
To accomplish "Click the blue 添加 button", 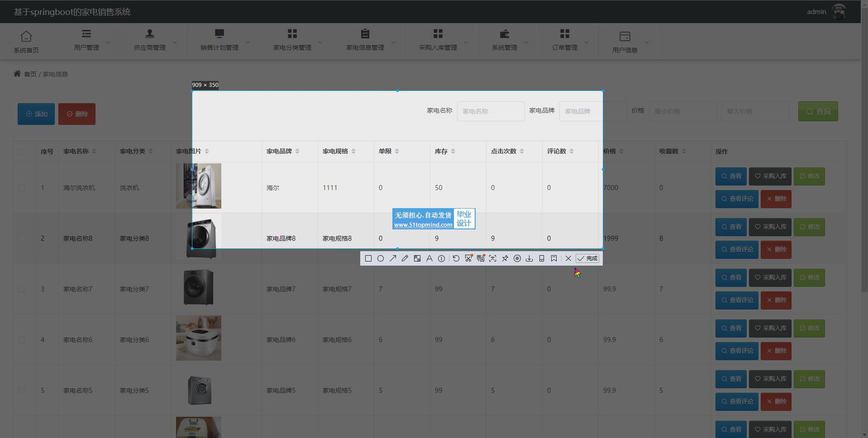I will 36,114.
